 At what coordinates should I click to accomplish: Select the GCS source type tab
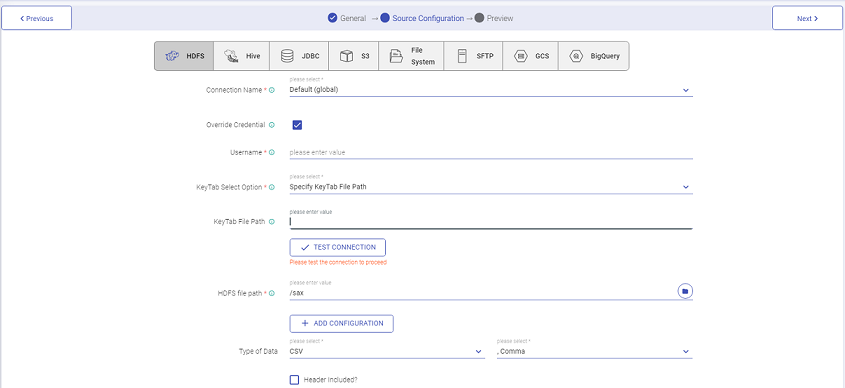tap(530, 56)
